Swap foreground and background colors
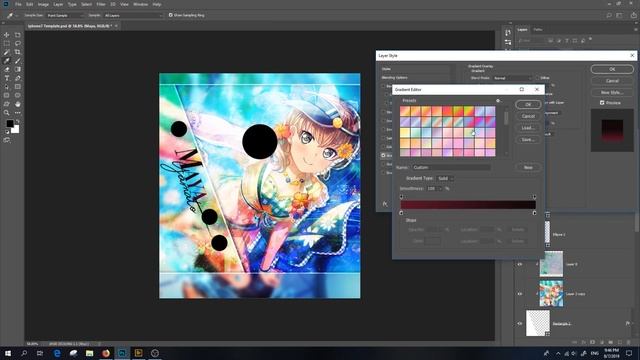Viewport: 640px width, 360px height. (17, 121)
